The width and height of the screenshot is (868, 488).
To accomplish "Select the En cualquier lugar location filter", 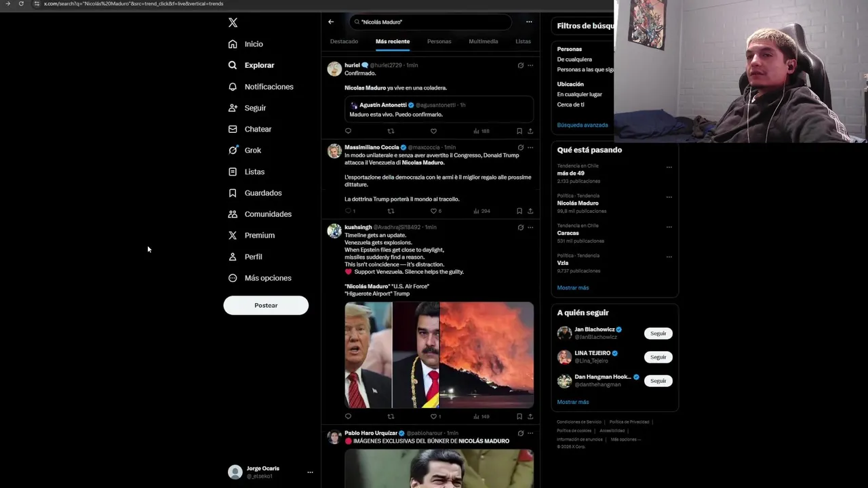I will 579,94.
